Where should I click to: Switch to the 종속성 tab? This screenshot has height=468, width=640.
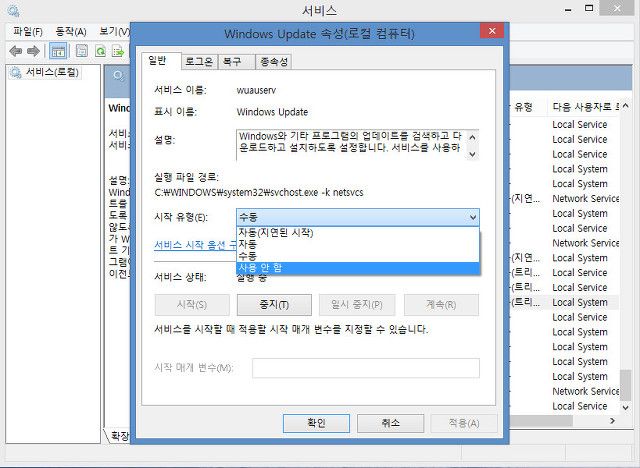coord(274,62)
